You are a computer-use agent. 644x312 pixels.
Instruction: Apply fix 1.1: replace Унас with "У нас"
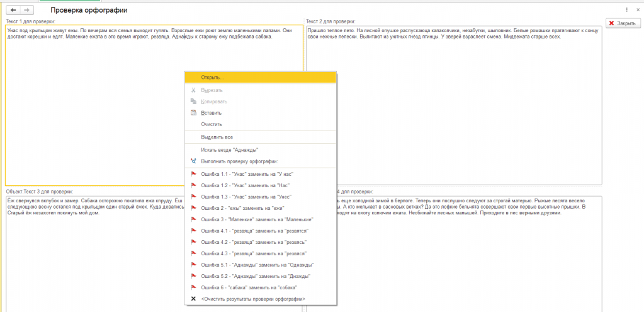click(x=261, y=175)
